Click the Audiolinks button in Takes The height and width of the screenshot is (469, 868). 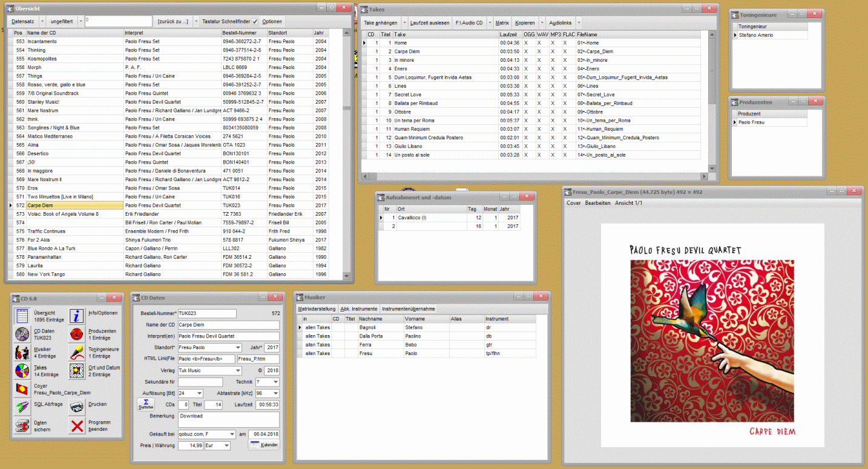(561, 22)
